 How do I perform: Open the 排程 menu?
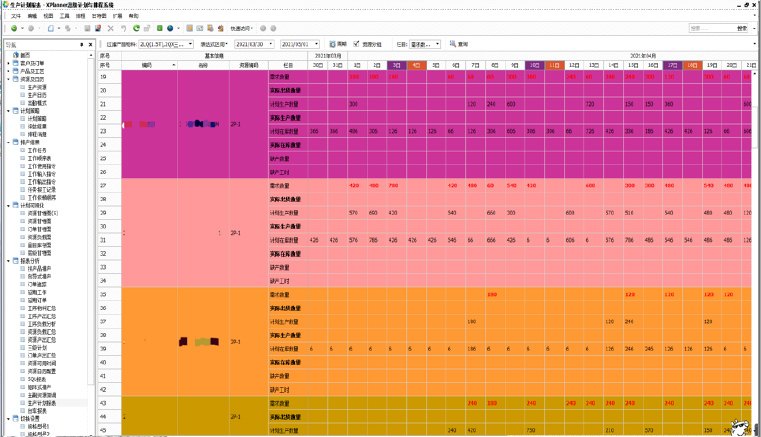tap(81, 16)
